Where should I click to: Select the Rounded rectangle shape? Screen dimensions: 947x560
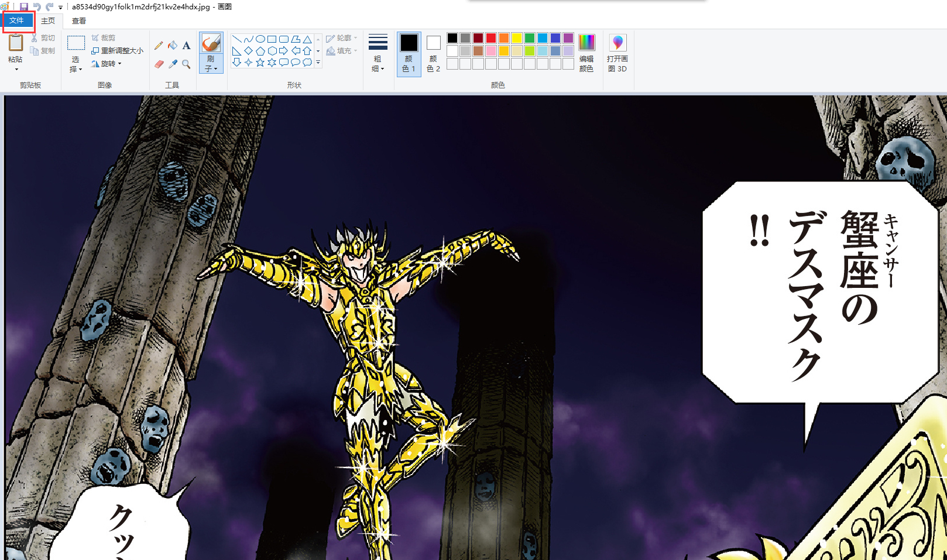284,39
